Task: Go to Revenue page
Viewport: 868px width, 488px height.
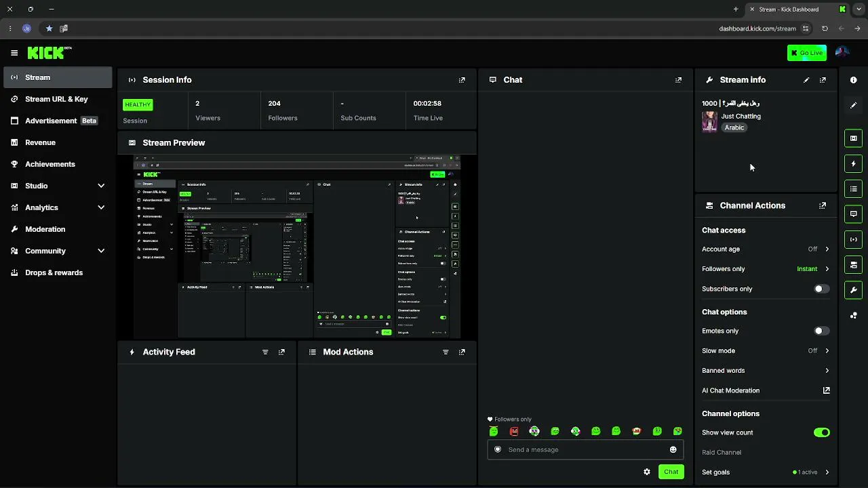Action: point(58,142)
